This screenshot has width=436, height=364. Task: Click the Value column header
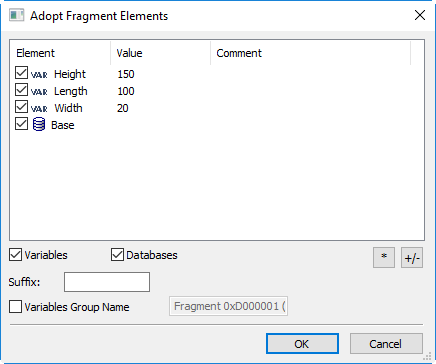160,53
